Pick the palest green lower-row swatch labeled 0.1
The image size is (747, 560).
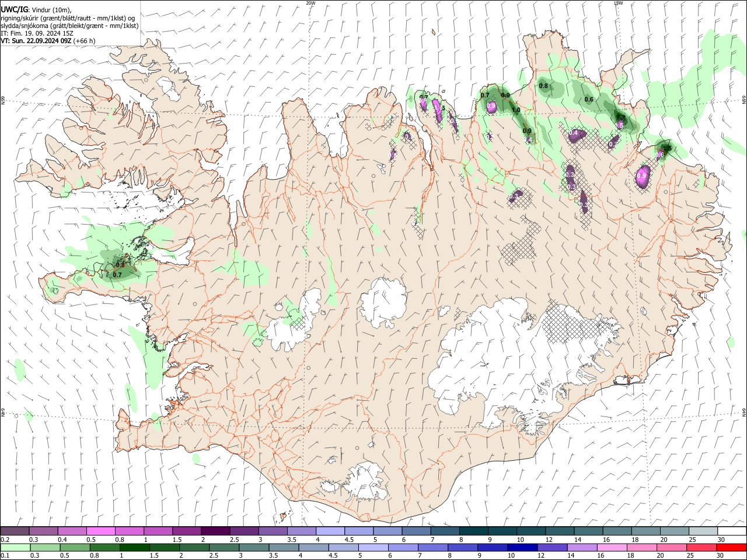pyautogui.click(x=15, y=547)
